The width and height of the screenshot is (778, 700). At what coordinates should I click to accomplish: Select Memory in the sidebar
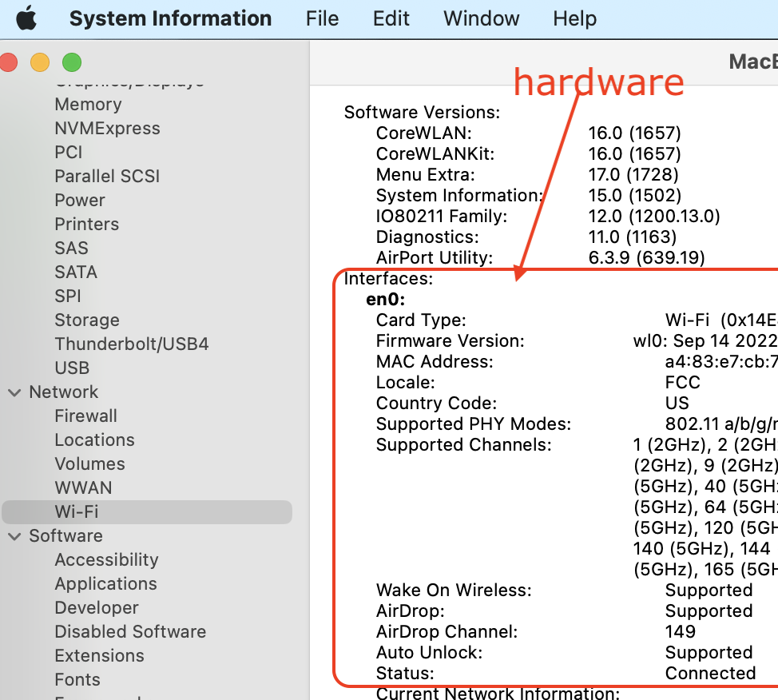pos(88,104)
